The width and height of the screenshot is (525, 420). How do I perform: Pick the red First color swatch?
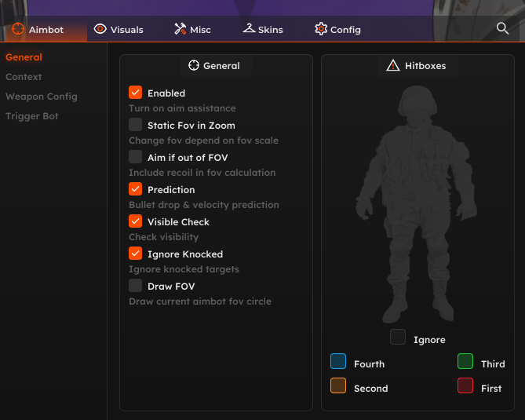(465, 385)
